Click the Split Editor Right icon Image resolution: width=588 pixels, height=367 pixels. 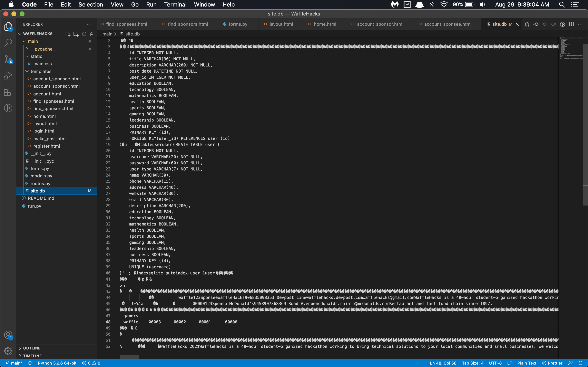coord(571,24)
